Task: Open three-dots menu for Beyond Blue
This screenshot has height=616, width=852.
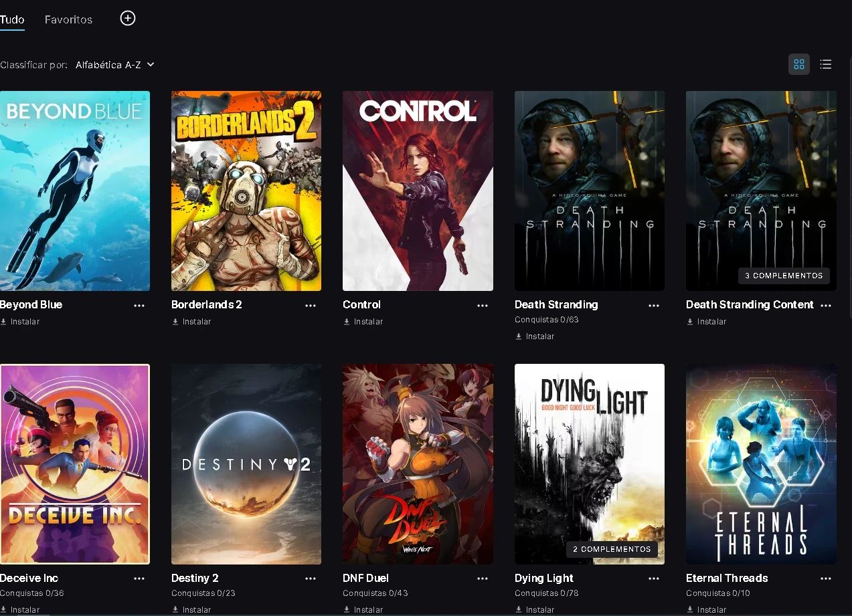Action: point(139,305)
